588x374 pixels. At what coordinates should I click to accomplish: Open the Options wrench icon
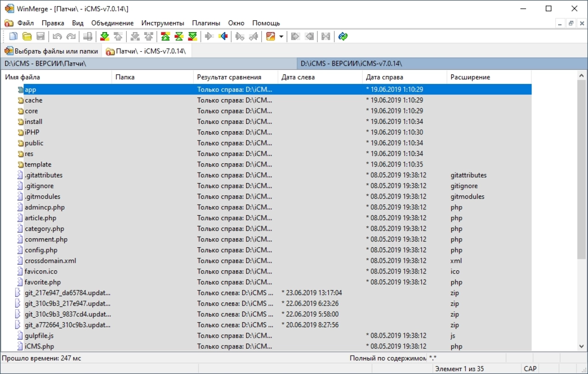point(271,36)
